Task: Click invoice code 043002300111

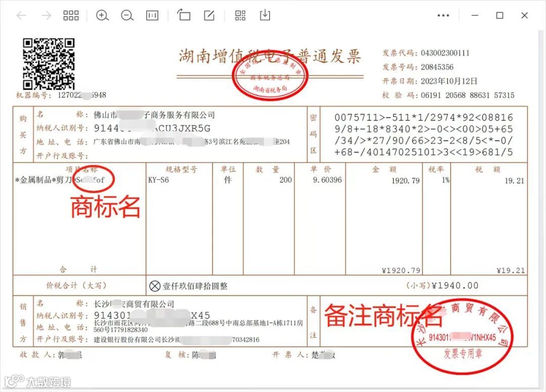Action: [x=445, y=53]
